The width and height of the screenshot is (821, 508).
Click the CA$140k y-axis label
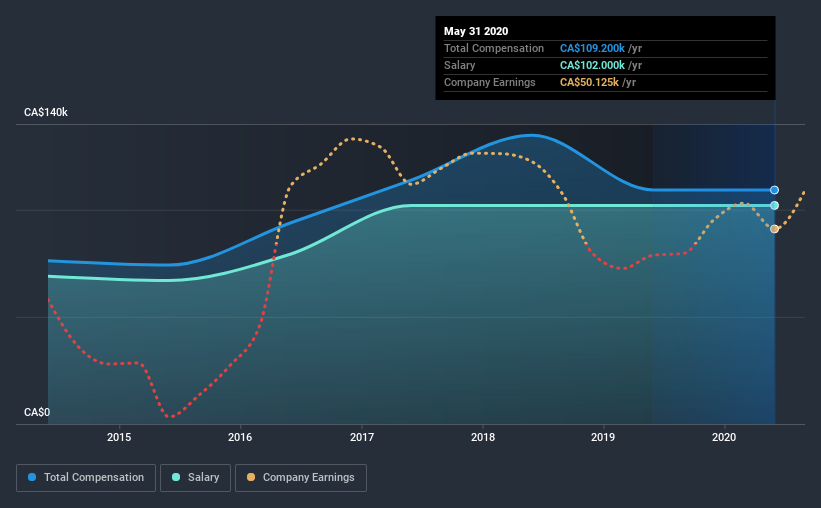[x=46, y=112]
